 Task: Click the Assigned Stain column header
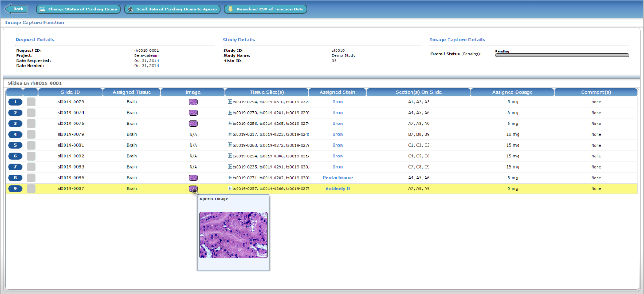[337, 92]
